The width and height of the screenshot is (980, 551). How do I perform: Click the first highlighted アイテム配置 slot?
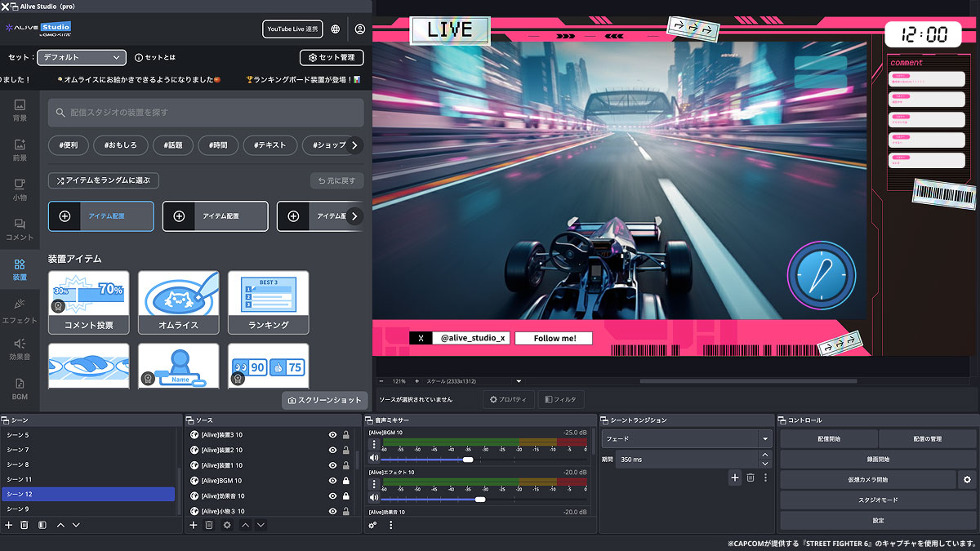coord(100,216)
